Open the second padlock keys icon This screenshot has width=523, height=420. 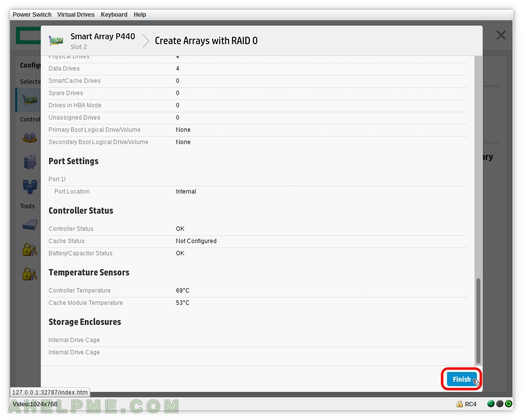[30, 274]
